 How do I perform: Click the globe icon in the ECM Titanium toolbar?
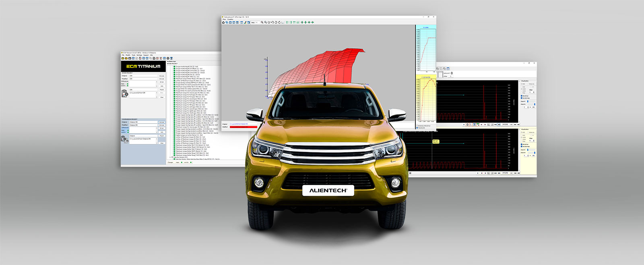point(168,58)
